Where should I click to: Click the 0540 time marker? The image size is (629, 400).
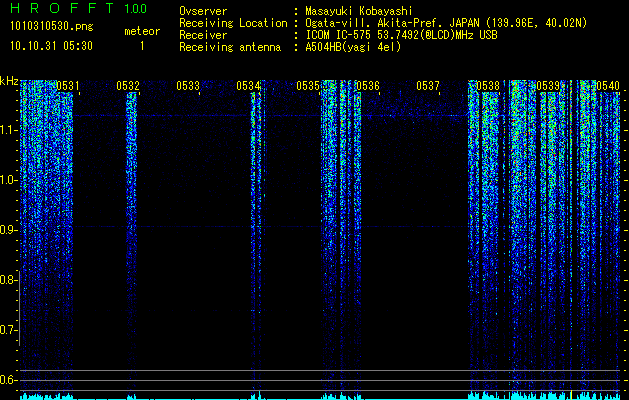pos(608,86)
